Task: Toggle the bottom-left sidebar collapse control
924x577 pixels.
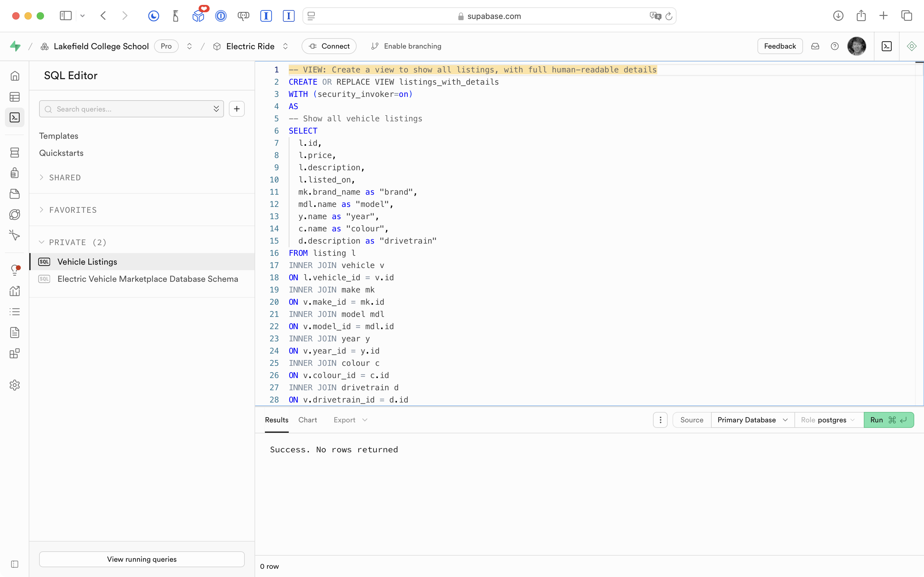Action: tap(14, 564)
